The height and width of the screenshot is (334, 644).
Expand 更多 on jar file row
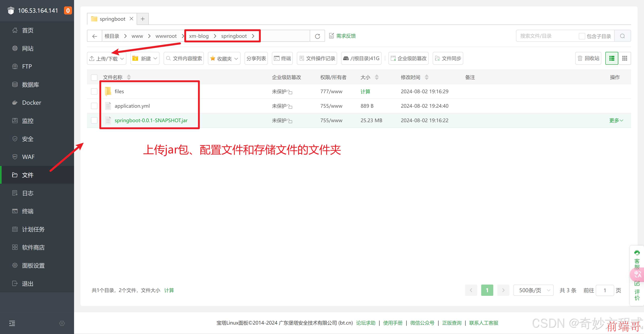click(616, 120)
